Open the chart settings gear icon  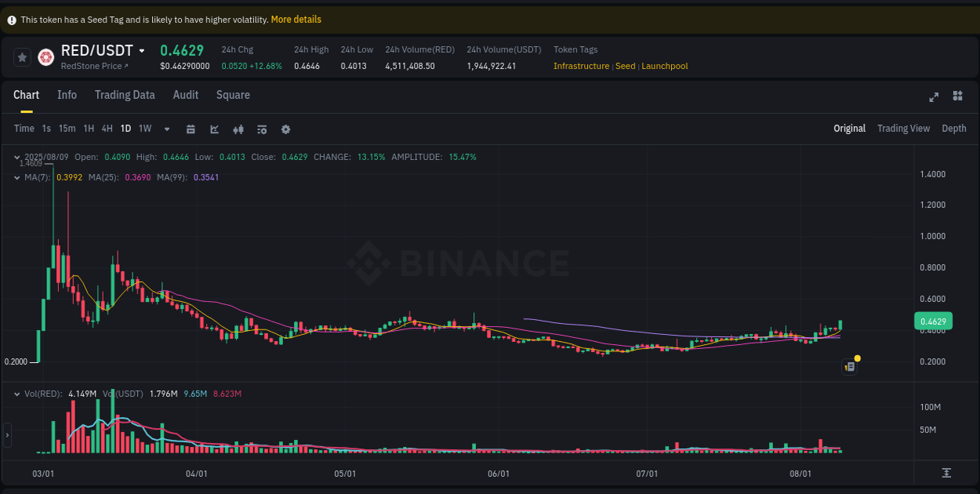click(285, 129)
